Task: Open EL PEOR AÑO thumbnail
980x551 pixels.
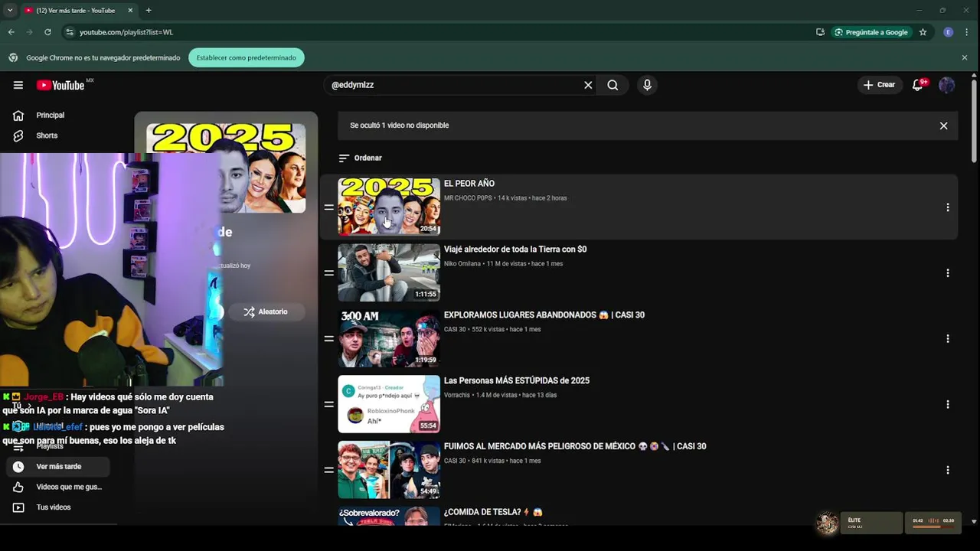Action: (x=389, y=207)
